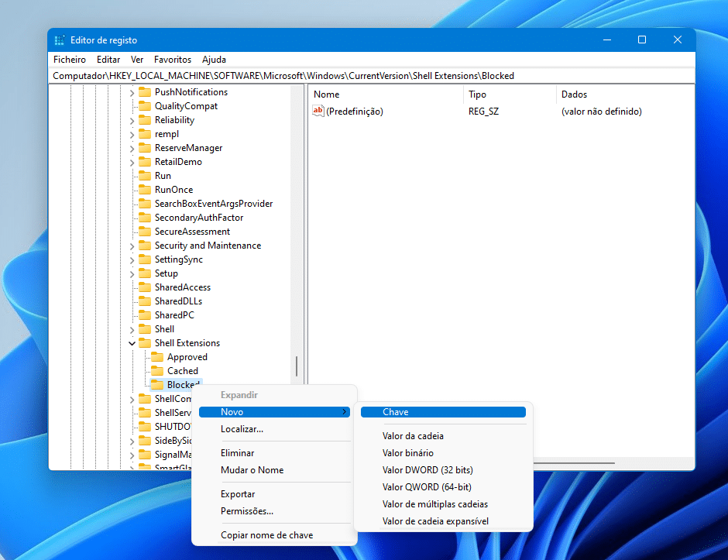This screenshot has height=560, width=728.
Task: Expand the Security and Maintenance key
Action: tap(132, 246)
